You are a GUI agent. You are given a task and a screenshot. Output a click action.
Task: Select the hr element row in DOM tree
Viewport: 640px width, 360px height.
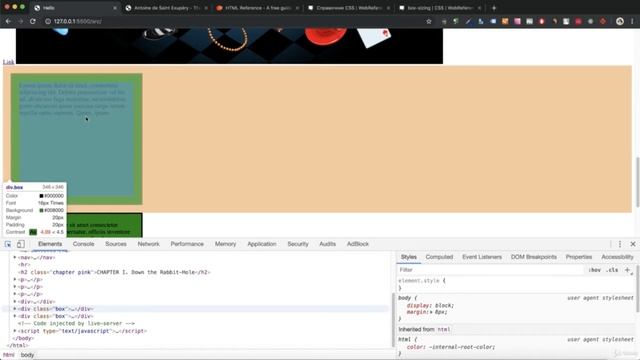point(24,265)
